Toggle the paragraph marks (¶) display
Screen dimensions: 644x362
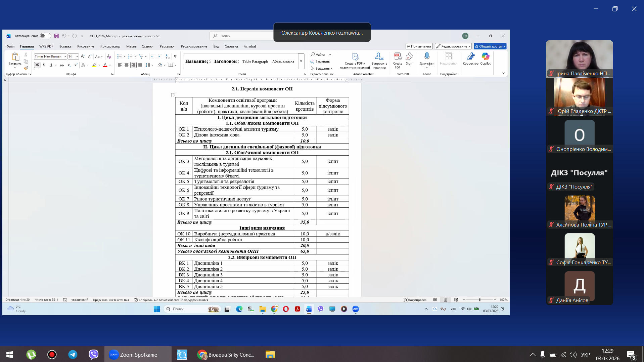(x=175, y=56)
